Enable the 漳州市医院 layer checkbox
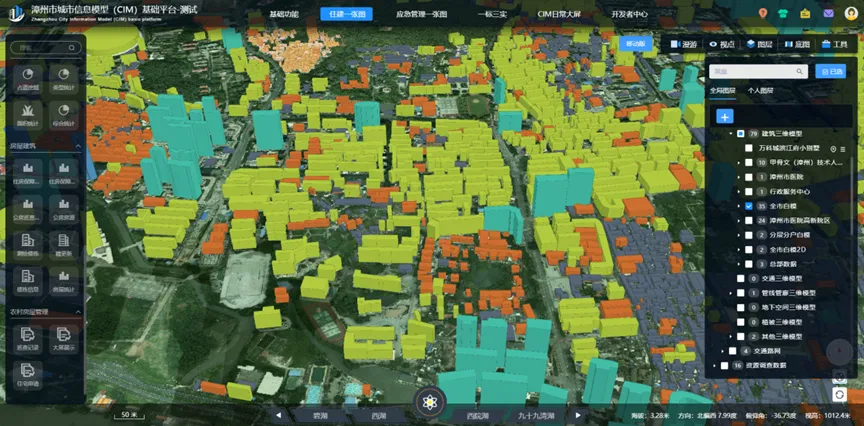This screenshot has height=426, width=864. (749, 176)
